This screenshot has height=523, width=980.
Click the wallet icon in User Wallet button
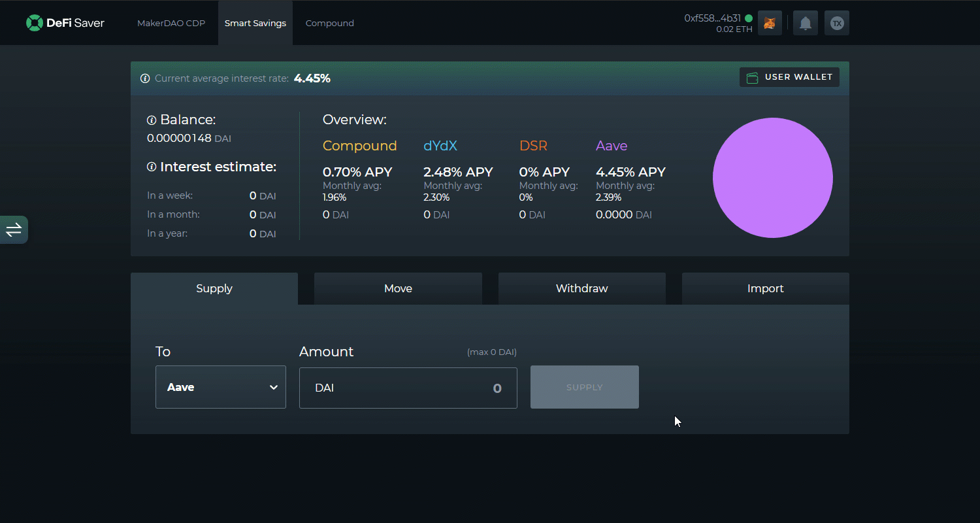(x=753, y=77)
